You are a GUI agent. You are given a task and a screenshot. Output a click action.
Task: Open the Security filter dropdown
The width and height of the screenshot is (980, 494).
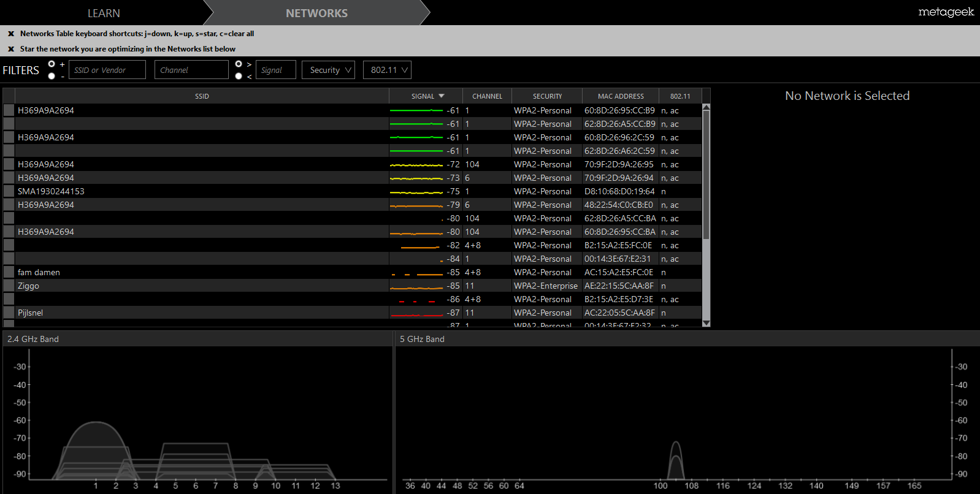coord(328,70)
